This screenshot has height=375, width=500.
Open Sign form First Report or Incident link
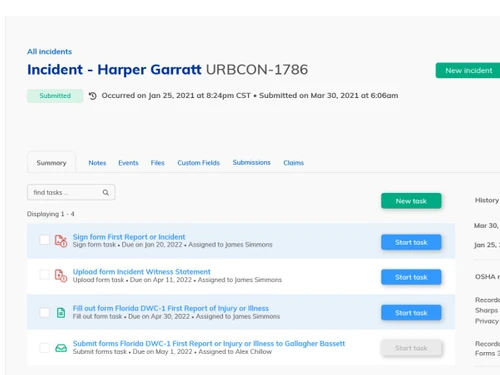pyautogui.click(x=129, y=237)
